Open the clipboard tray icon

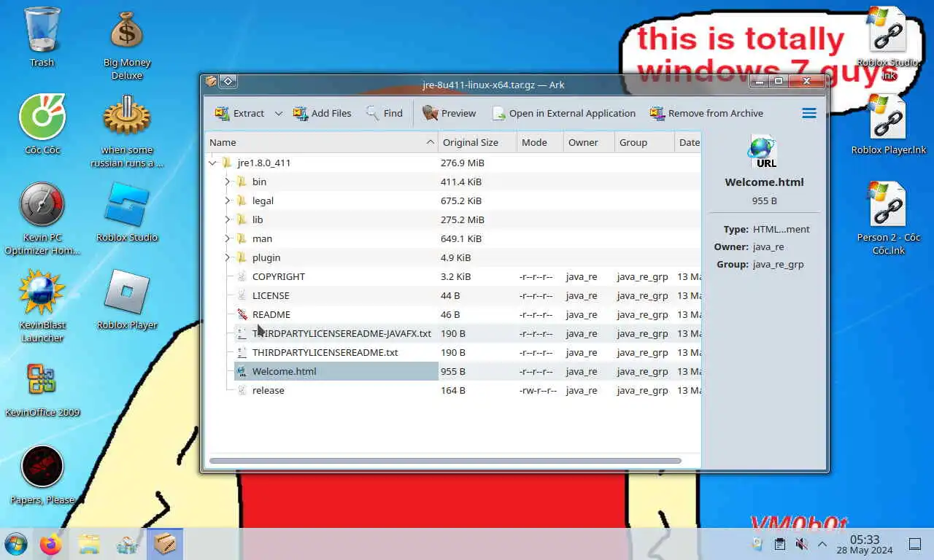coord(779,544)
